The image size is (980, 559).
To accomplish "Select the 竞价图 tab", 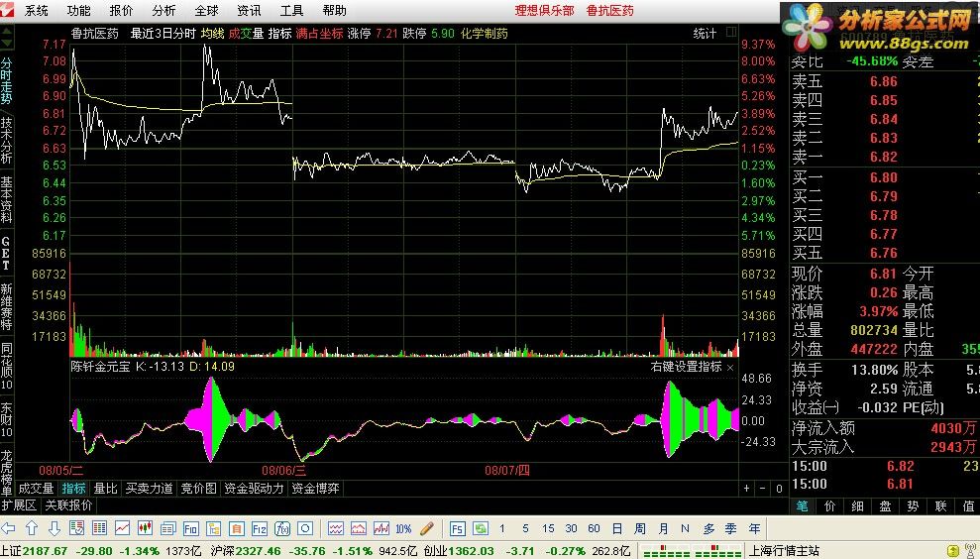I will point(199,489).
